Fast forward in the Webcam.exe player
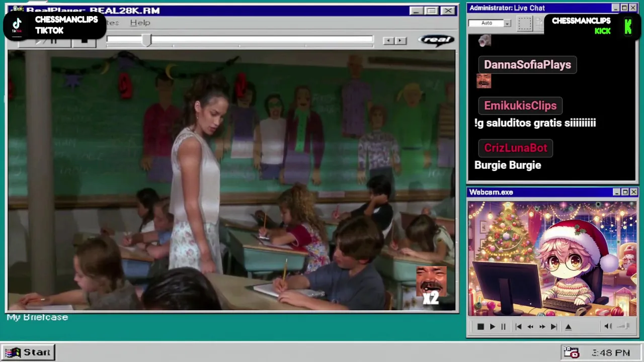This screenshot has height=362, width=644. tap(542, 327)
